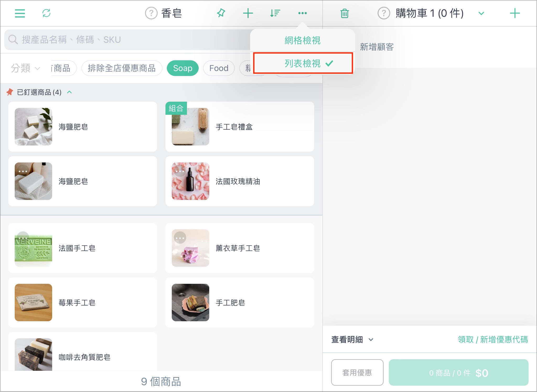Select the 莓果手工皂 product card
This screenshot has height=392, width=537.
point(83,302)
